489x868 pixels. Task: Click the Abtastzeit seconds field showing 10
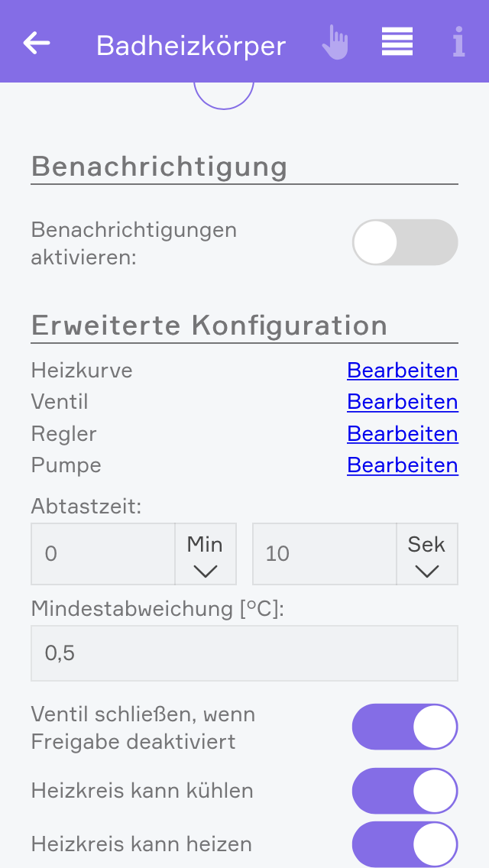(325, 554)
